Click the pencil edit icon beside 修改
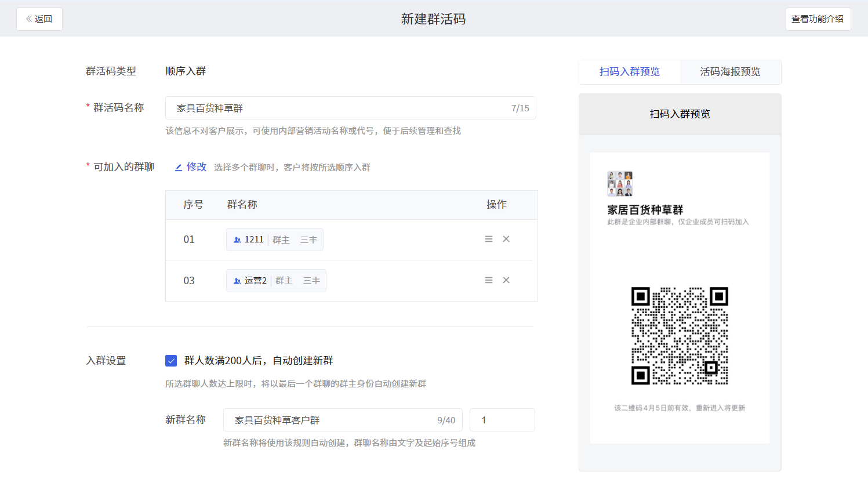 pos(179,168)
